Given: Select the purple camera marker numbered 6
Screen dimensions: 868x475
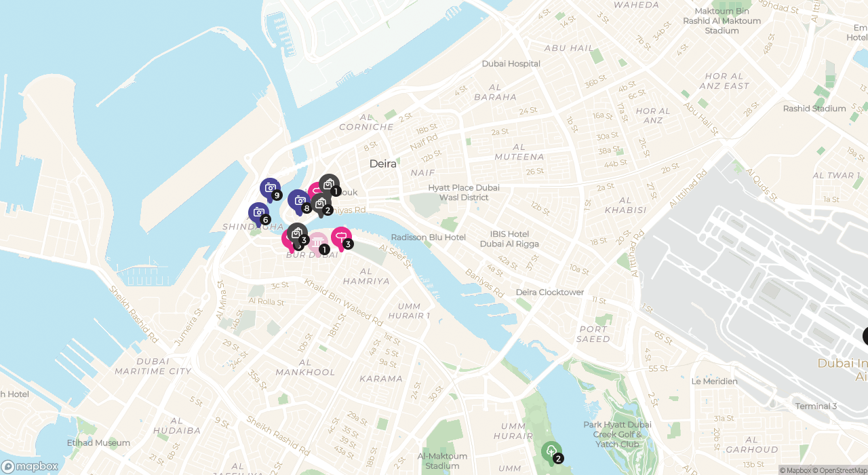Looking at the screenshot, I should pyautogui.click(x=258, y=213).
